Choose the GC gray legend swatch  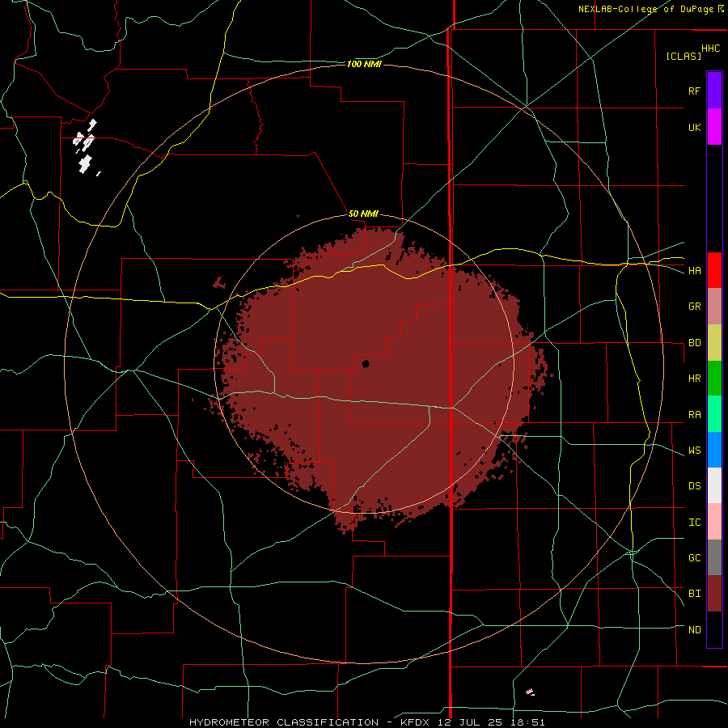pos(714,557)
